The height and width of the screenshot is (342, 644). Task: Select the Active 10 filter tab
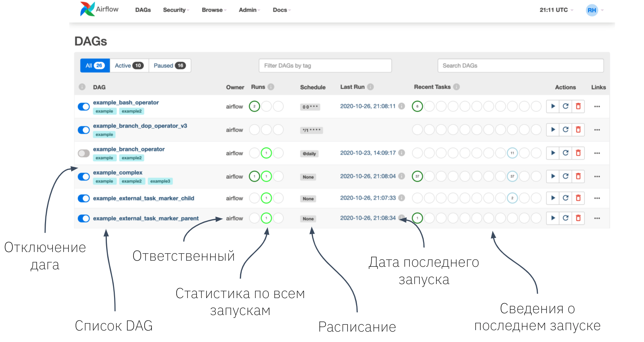(x=129, y=66)
